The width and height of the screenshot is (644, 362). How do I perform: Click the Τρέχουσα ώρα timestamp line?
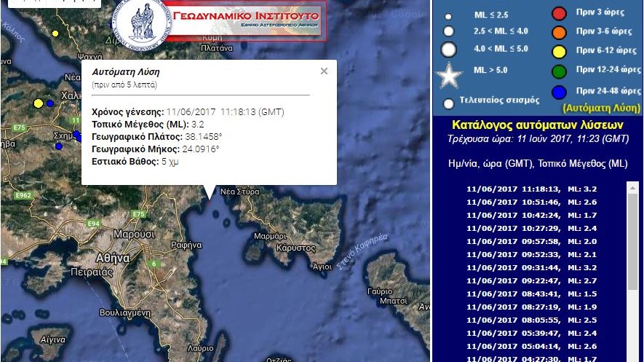coord(538,139)
